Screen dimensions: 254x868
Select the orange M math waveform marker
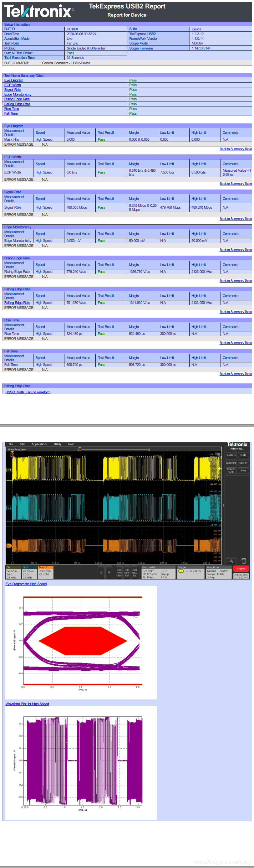pyautogui.click(x=9, y=545)
